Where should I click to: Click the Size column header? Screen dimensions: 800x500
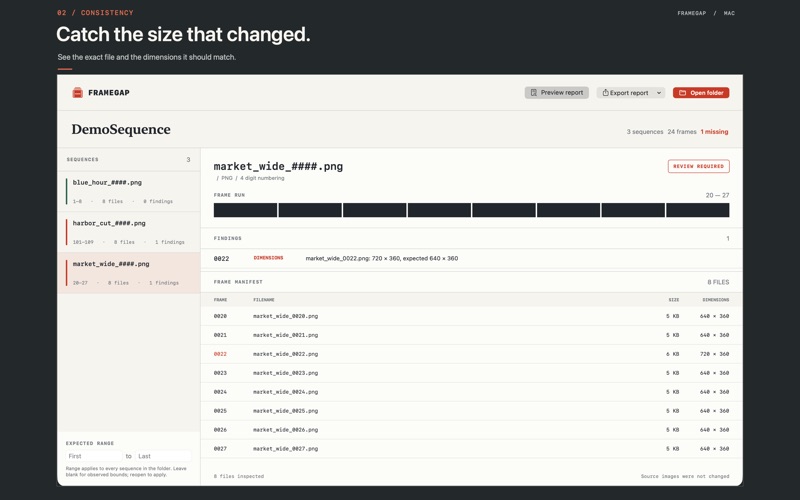click(673, 300)
